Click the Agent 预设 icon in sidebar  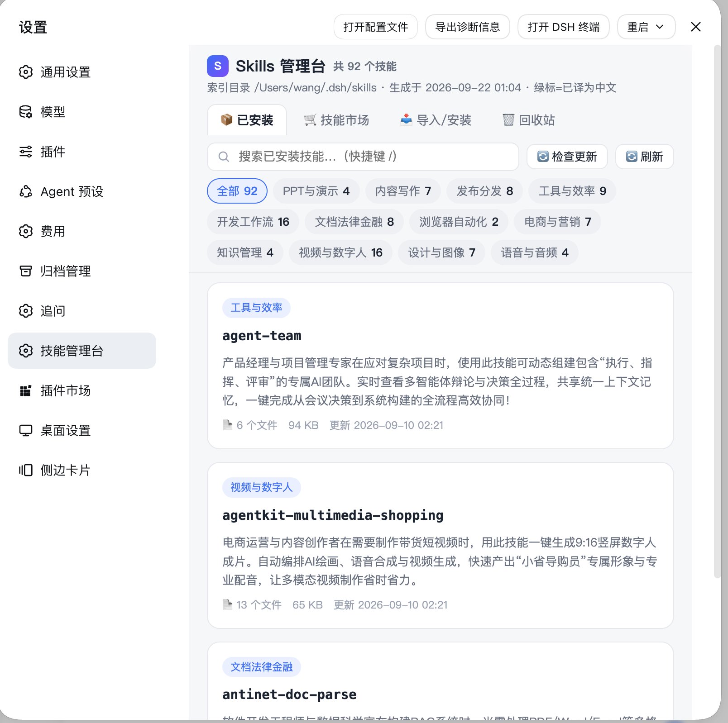(26, 191)
